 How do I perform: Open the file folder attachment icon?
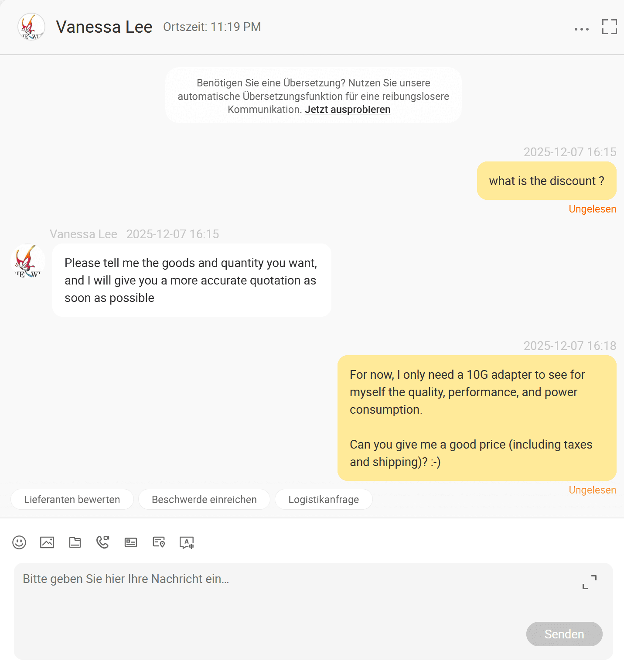pyautogui.click(x=75, y=542)
